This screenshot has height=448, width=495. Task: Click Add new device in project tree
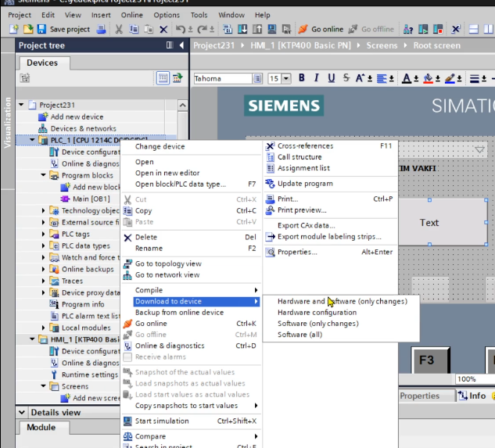tap(77, 116)
